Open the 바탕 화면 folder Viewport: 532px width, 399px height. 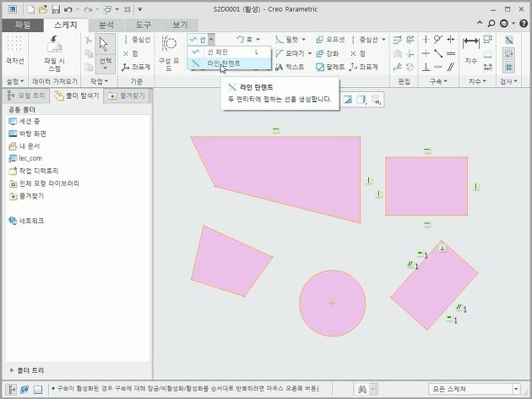point(28,134)
